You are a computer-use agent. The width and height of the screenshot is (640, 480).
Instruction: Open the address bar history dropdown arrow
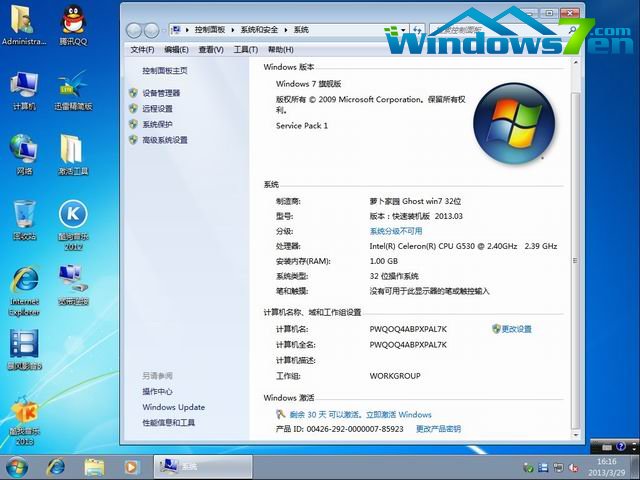coord(403,30)
